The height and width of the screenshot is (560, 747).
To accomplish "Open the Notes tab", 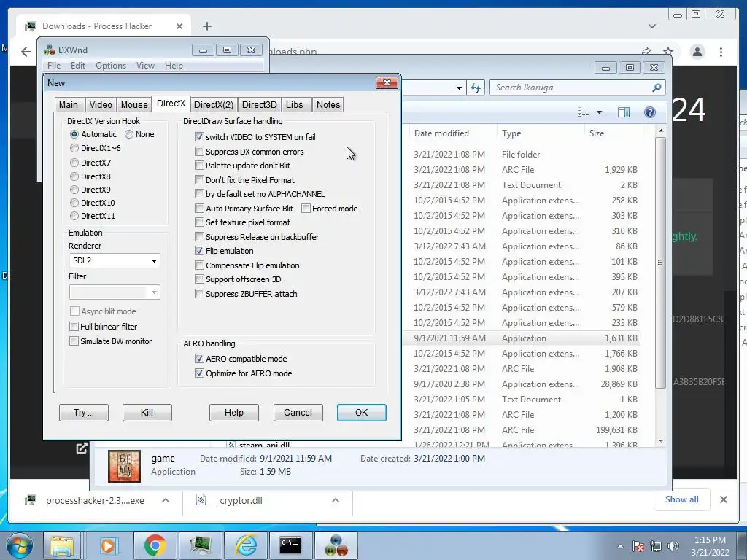I will pos(328,105).
